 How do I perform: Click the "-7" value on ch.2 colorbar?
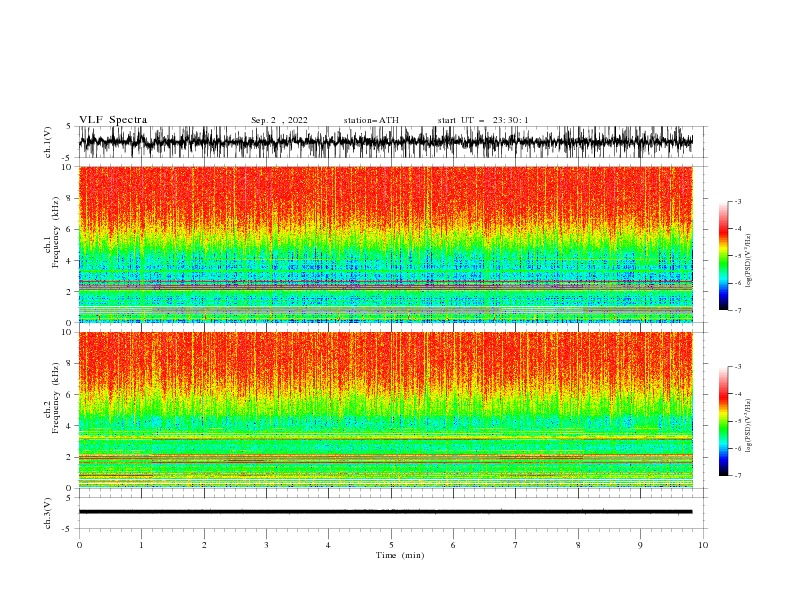coord(738,476)
